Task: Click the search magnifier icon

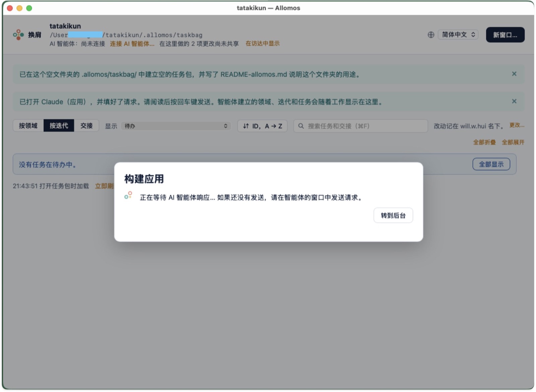Action: coord(301,126)
